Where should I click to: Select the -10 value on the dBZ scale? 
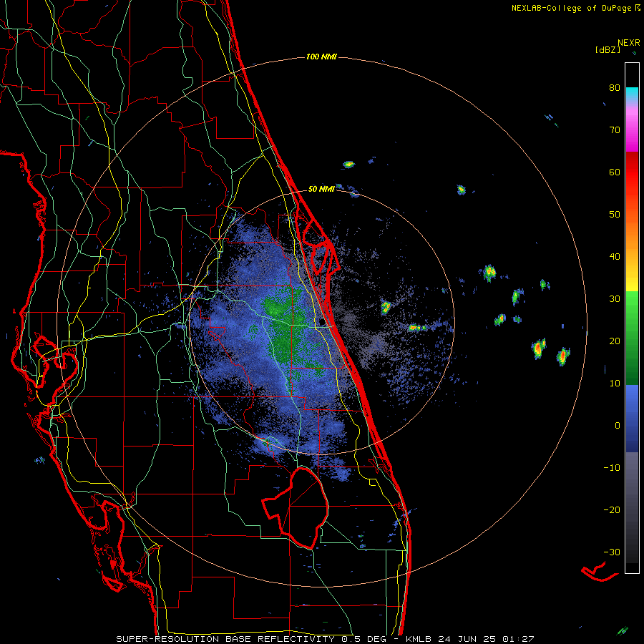click(x=612, y=468)
